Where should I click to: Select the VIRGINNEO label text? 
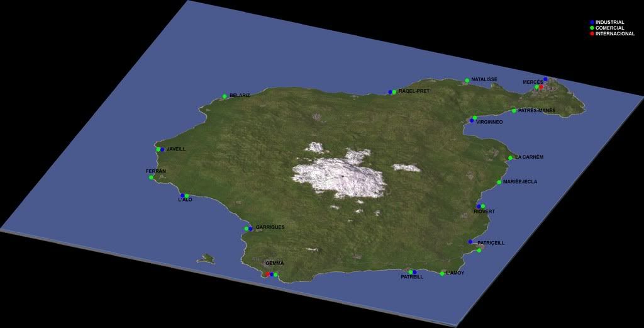[489, 122]
